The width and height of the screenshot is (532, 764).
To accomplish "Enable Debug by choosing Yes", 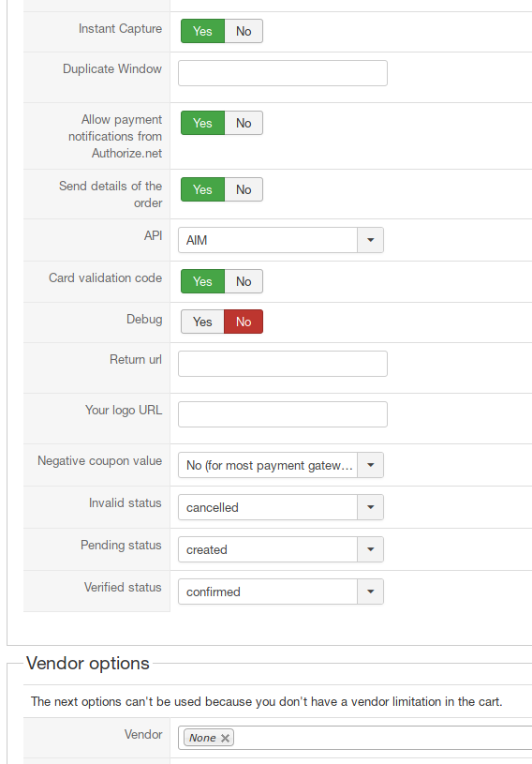I will point(202,322).
